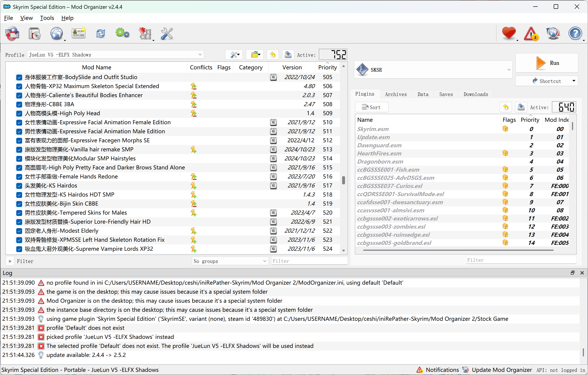
Task: Open the Executables gears icon
Action: click(x=122, y=33)
